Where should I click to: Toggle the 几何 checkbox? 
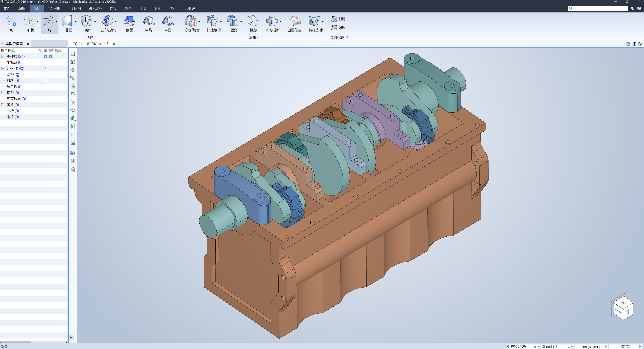pos(46,68)
